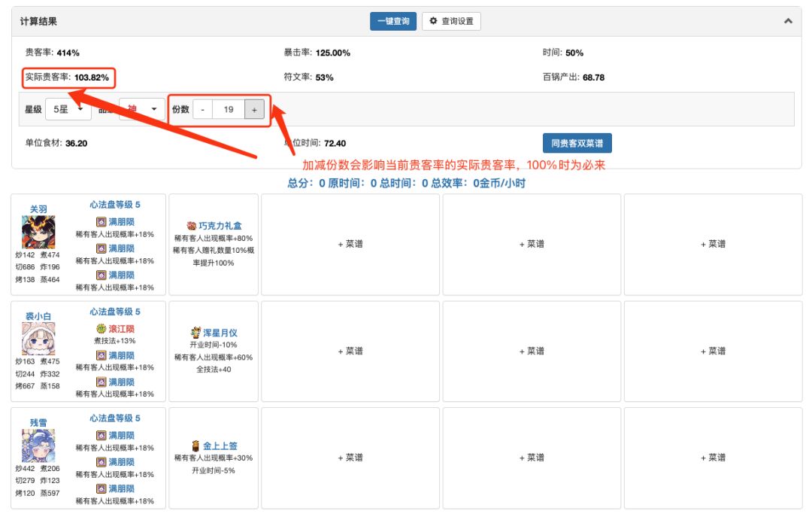812x517 pixels.
Task: Add third 菜谱 slot for 残雪
Action: click(713, 458)
